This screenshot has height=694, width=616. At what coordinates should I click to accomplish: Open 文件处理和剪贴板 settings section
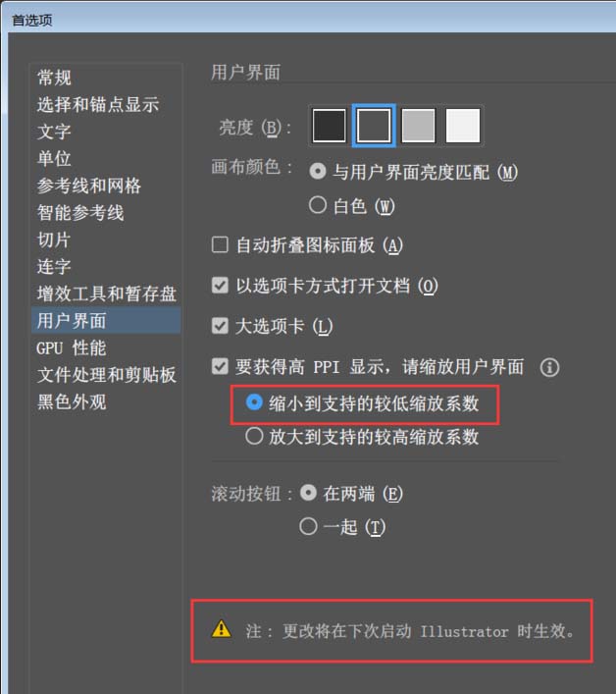(106, 375)
